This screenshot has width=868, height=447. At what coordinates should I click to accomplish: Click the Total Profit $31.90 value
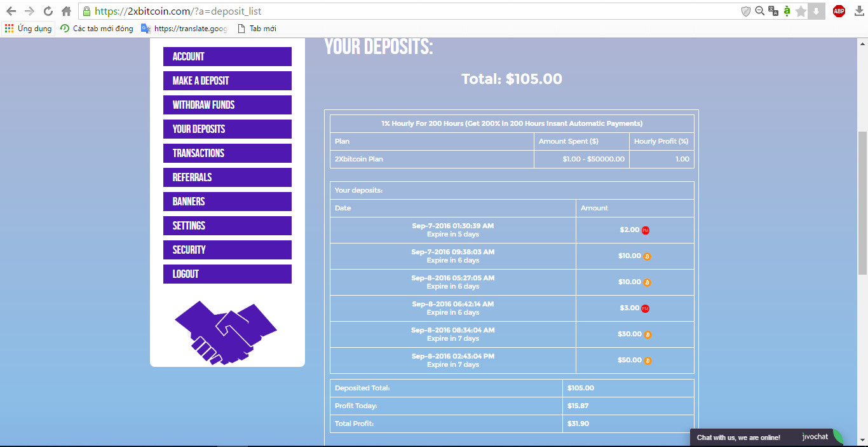coord(578,423)
